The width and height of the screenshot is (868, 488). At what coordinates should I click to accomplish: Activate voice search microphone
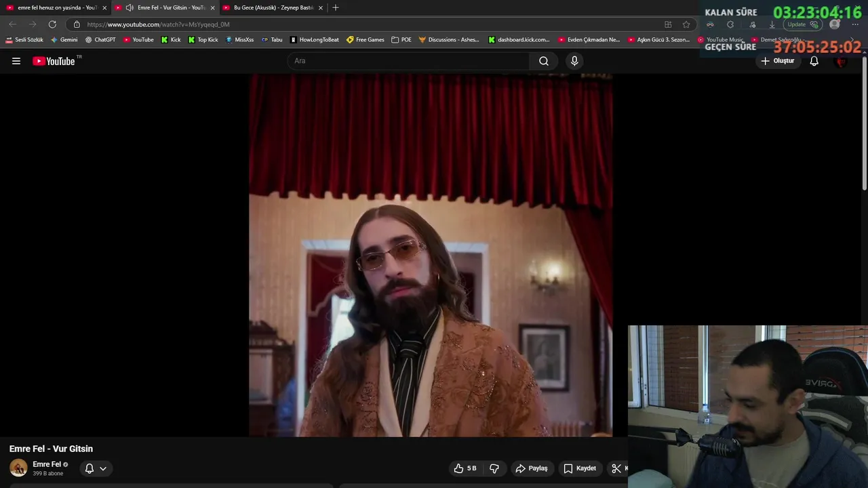[574, 61]
